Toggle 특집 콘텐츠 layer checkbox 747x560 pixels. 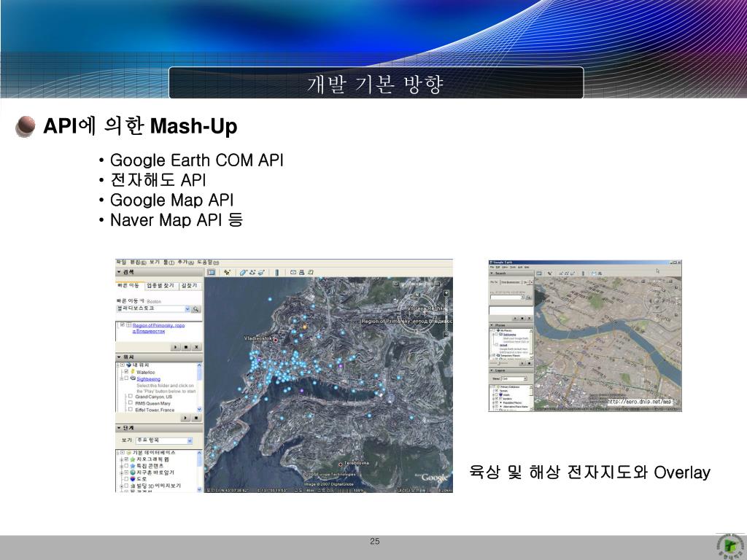(126, 466)
